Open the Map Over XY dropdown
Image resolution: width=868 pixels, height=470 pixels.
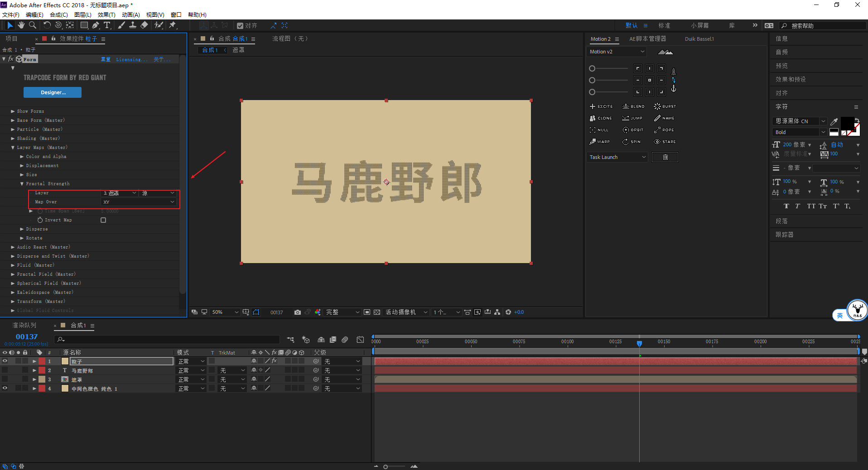(x=138, y=202)
